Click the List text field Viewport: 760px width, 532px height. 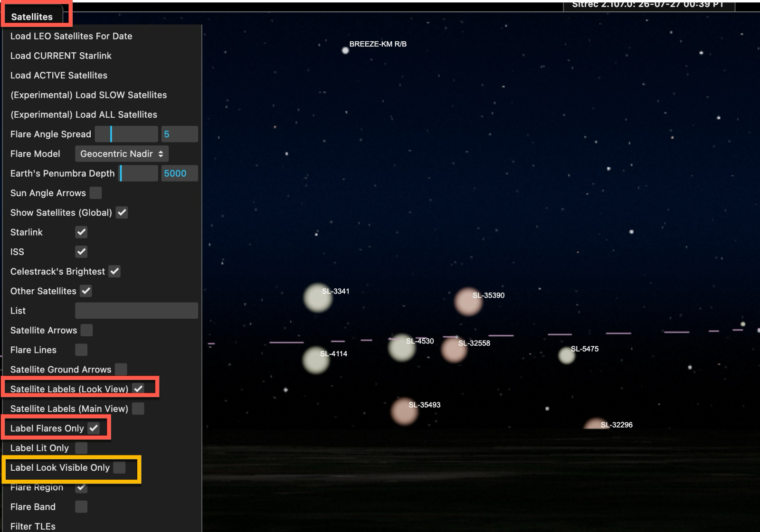136,311
